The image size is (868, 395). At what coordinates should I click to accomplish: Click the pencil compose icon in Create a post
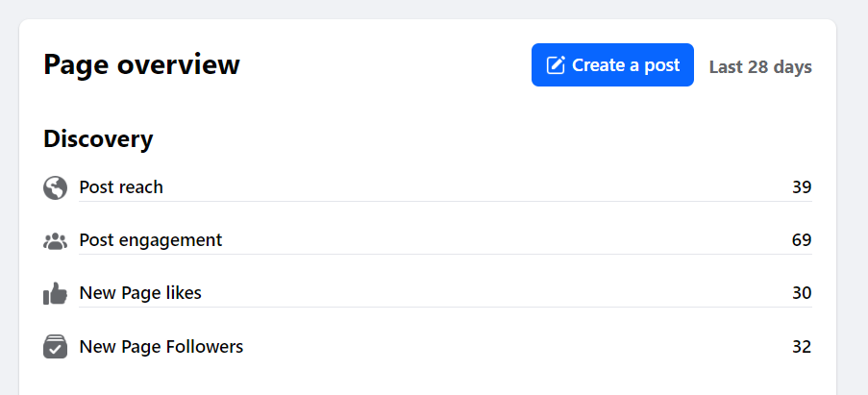556,65
